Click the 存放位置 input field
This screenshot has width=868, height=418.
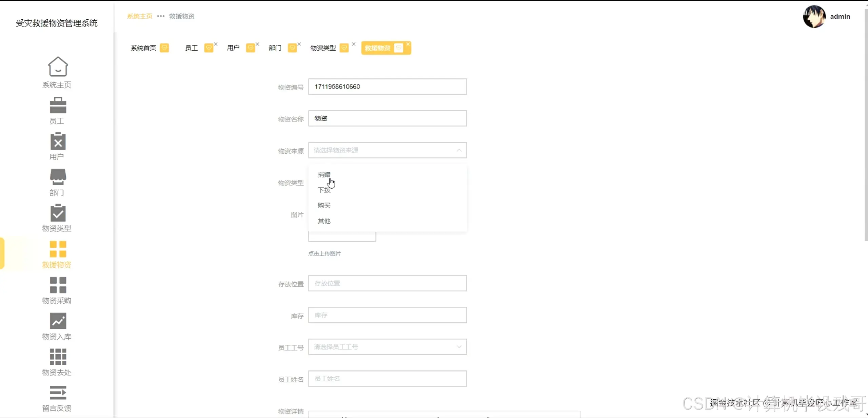(x=387, y=283)
